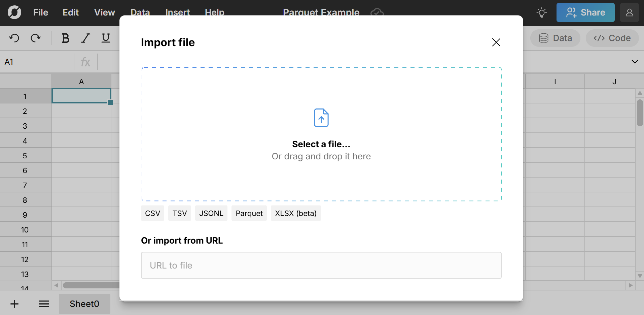Redo the last action
This screenshot has width=644, height=315.
(x=35, y=38)
